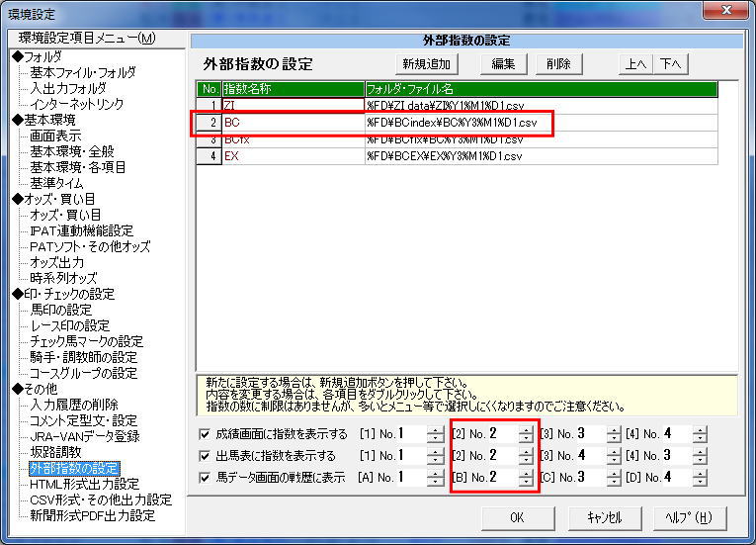Adjust the [1] No. spinner for 成績画面
The image size is (756, 545).
point(436,434)
